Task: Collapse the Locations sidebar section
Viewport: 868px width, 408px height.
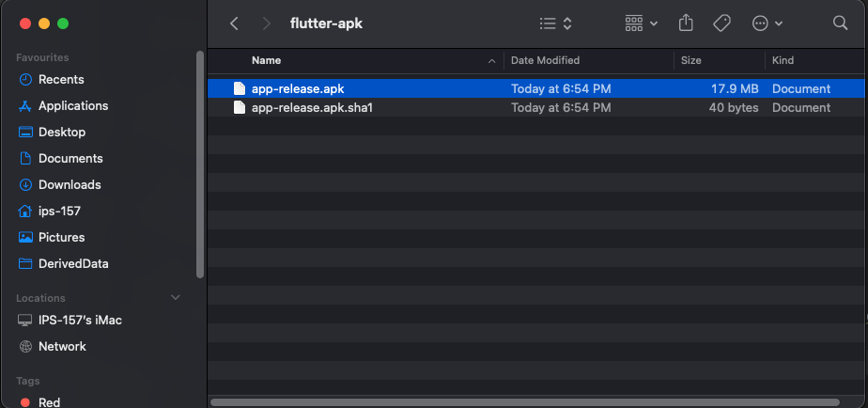Action: 175,298
